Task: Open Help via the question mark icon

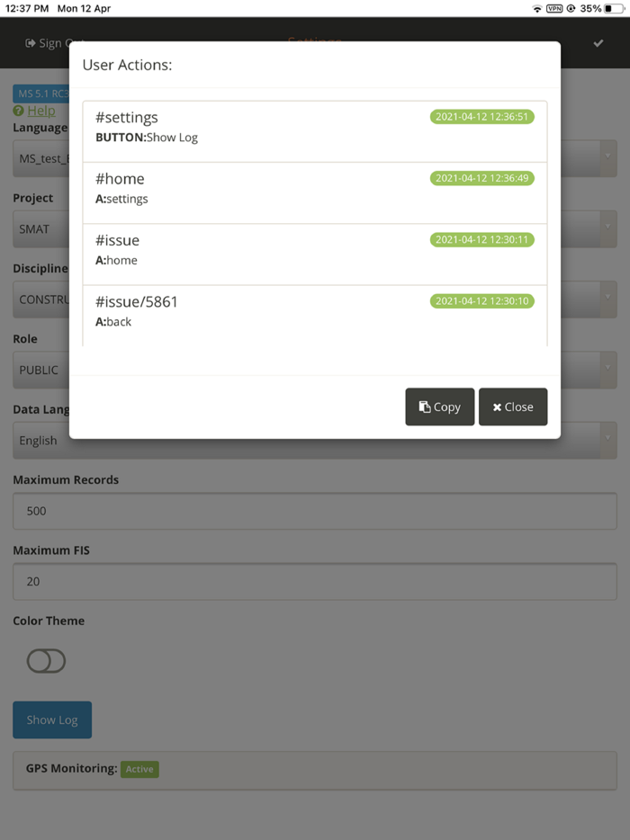Action: point(19,111)
